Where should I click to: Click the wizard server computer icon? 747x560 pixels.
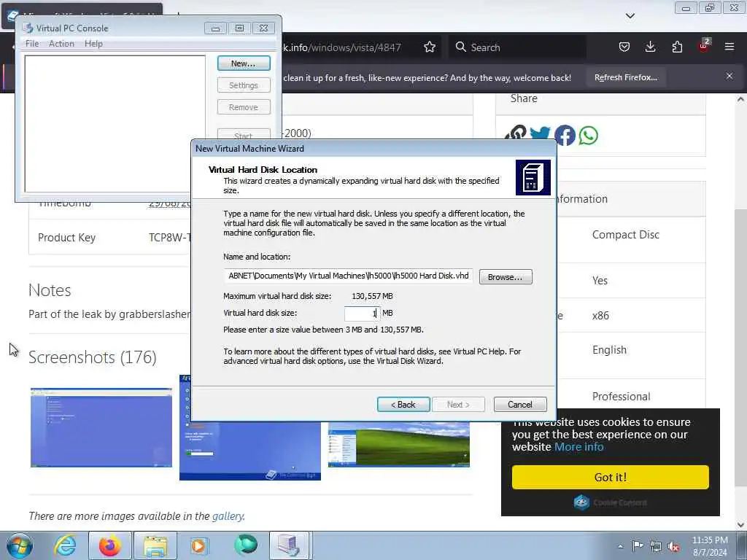pyautogui.click(x=533, y=178)
